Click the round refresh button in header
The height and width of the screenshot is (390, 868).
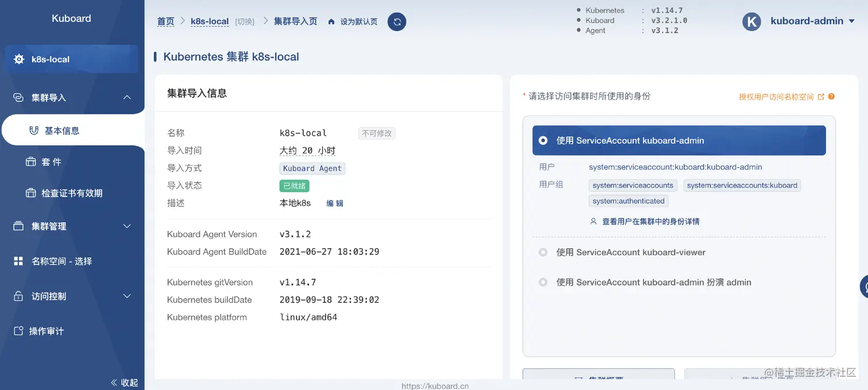pos(397,22)
